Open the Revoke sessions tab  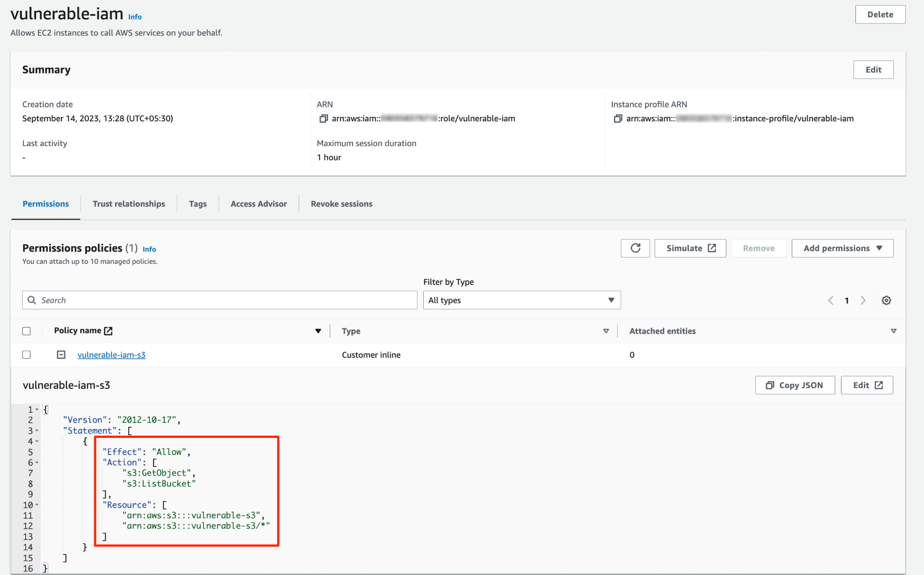(342, 204)
